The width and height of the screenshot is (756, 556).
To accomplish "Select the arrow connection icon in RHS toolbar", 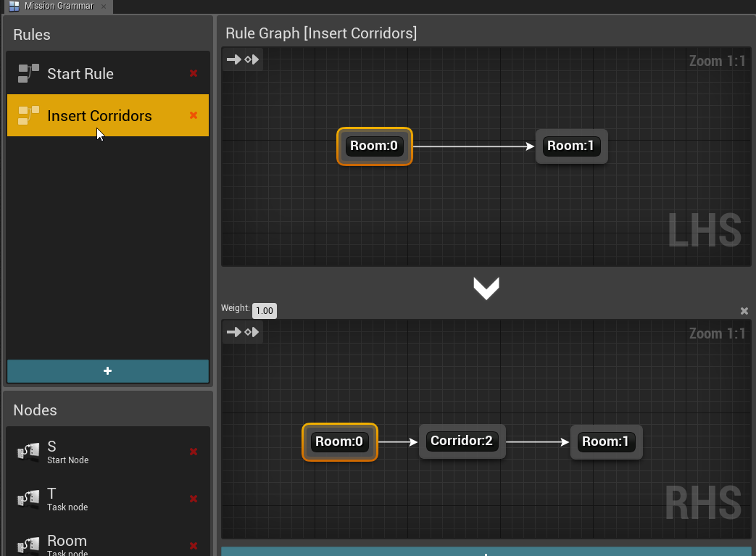I will pos(233,332).
